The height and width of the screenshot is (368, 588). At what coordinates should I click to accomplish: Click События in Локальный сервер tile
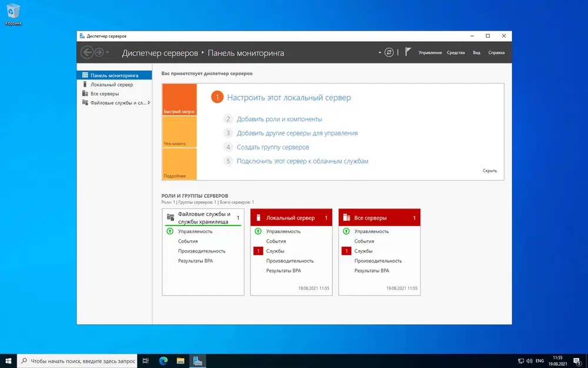[x=276, y=241]
